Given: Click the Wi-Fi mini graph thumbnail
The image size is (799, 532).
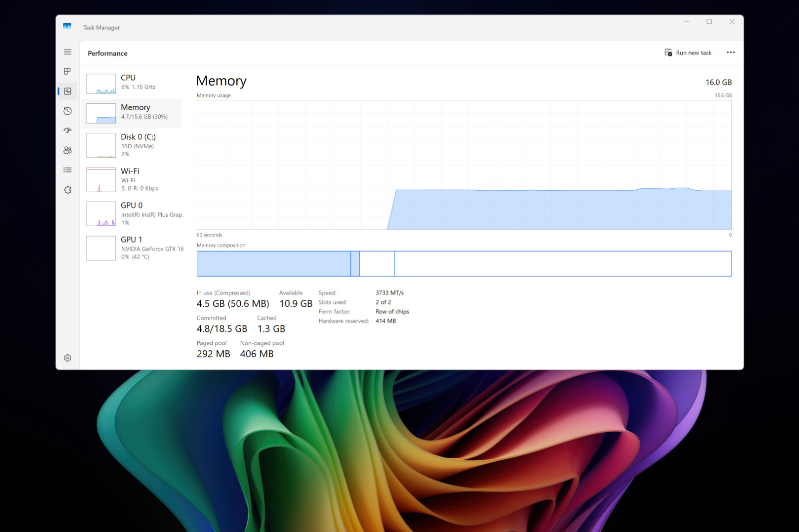Looking at the screenshot, I should [101, 180].
